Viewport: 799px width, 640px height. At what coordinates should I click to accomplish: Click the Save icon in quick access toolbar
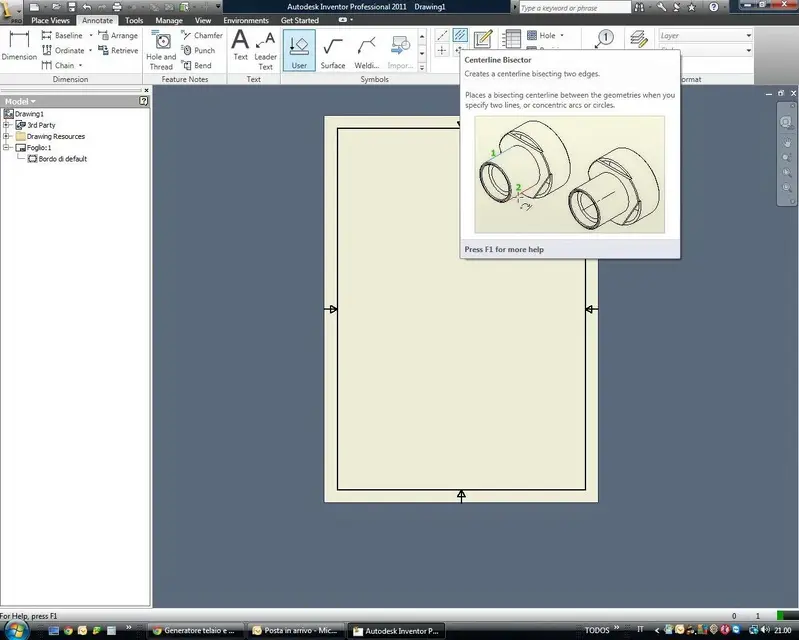(72, 7)
